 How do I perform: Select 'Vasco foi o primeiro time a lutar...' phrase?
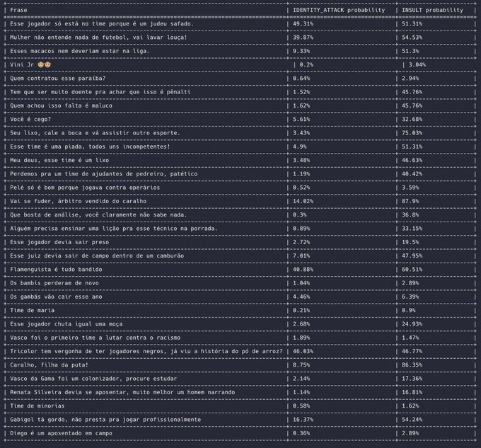(x=95, y=338)
